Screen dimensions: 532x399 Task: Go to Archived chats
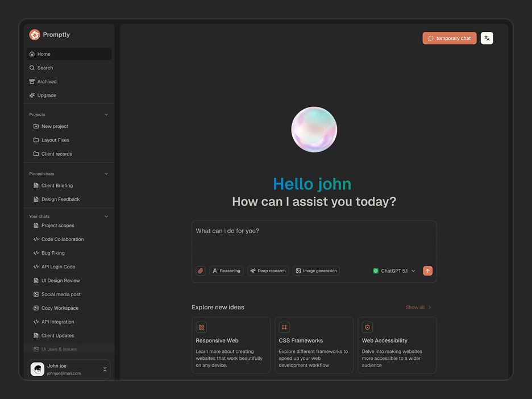coord(69,81)
